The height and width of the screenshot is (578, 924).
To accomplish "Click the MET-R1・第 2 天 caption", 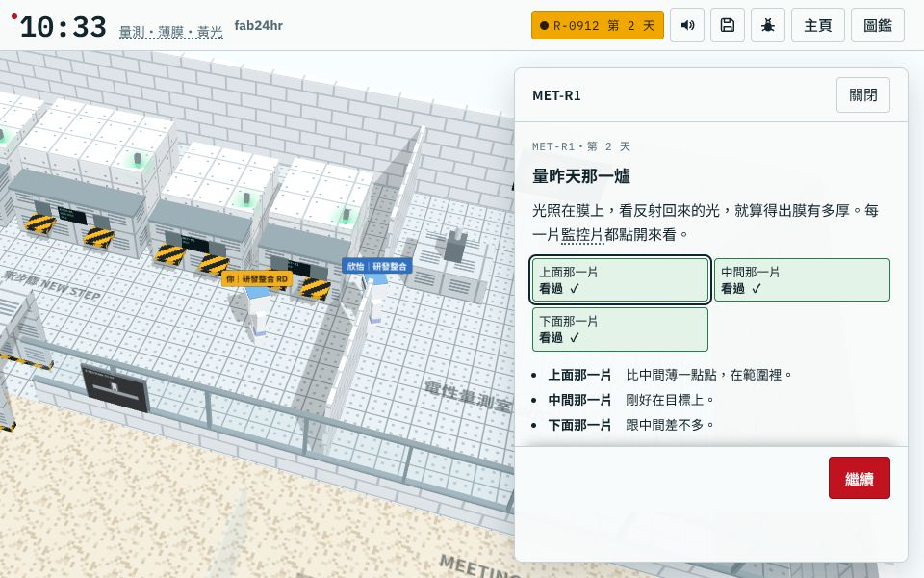I will click(x=581, y=146).
